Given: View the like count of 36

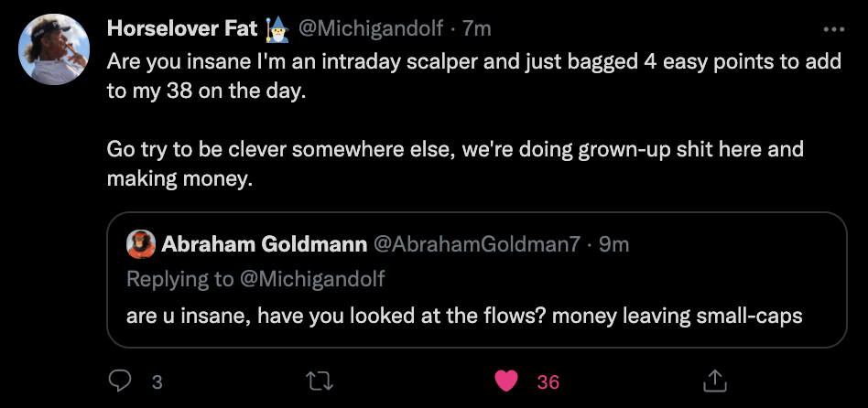Looking at the screenshot, I should 548,382.
